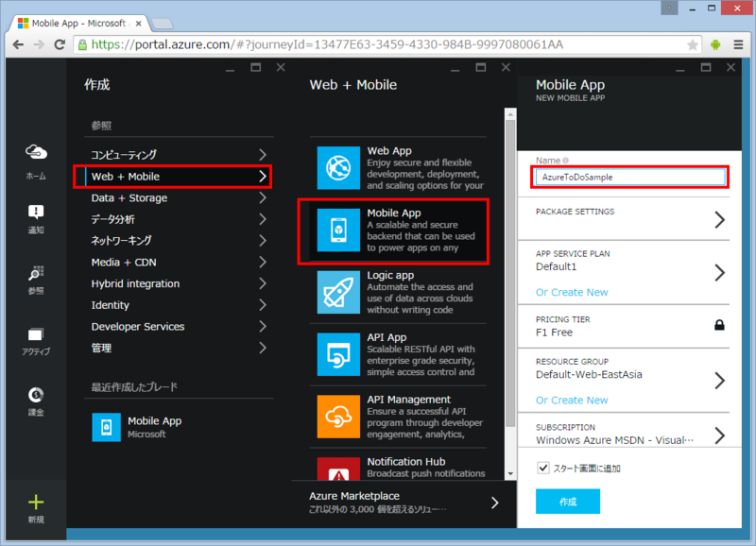The height and width of the screenshot is (546, 756).
Task: Open the new browser tab button
Action: tap(162, 24)
